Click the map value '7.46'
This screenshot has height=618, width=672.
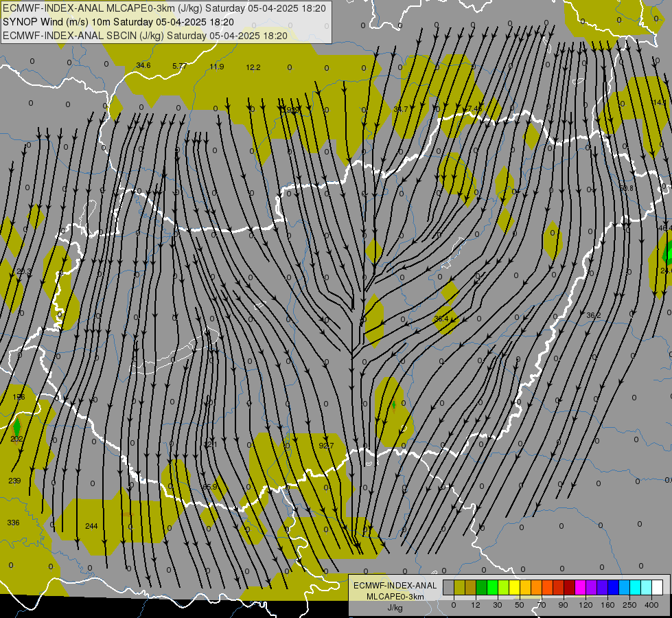click(474, 108)
